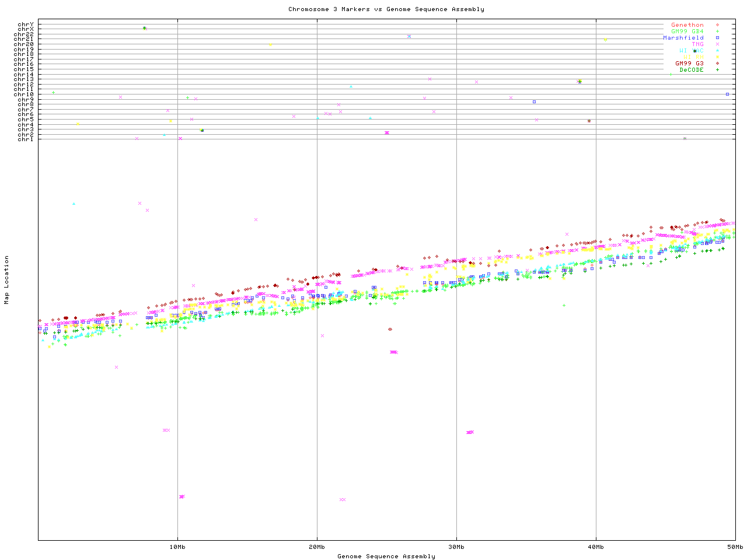Image resolution: width=747 pixels, height=560 pixels.
Task: Click the TNG cross marker in legend
Action: 717,44
